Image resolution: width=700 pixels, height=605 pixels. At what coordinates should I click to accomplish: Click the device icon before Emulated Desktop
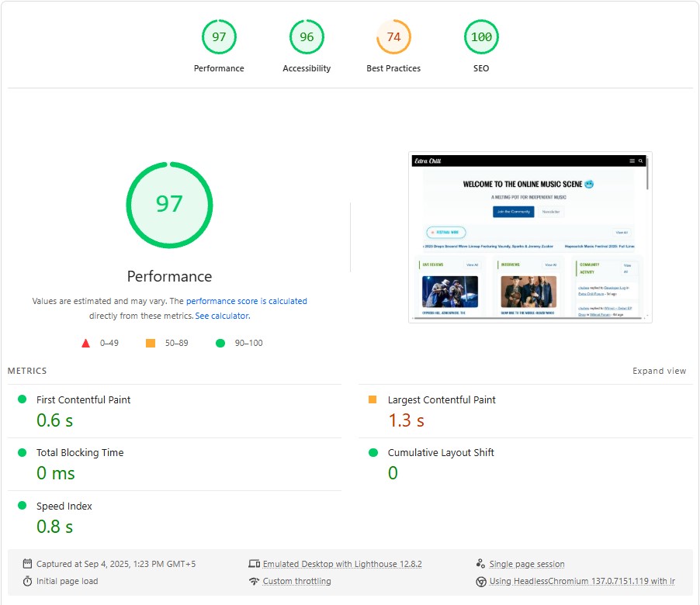(255, 564)
